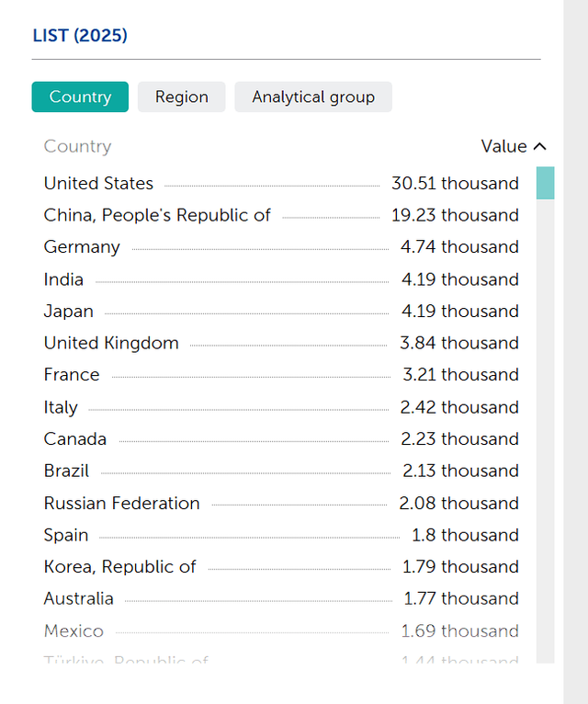This screenshot has width=588, height=704.
Task: Select Brazil entry
Action: point(66,471)
